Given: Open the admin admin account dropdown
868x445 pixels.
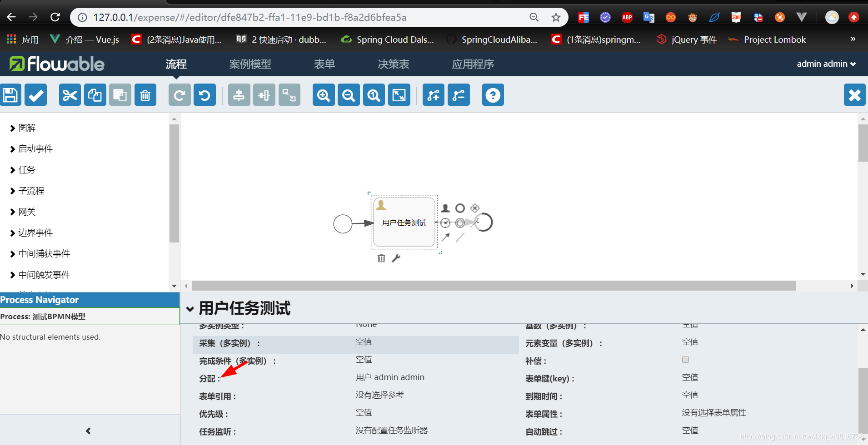Looking at the screenshot, I should pos(825,64).
